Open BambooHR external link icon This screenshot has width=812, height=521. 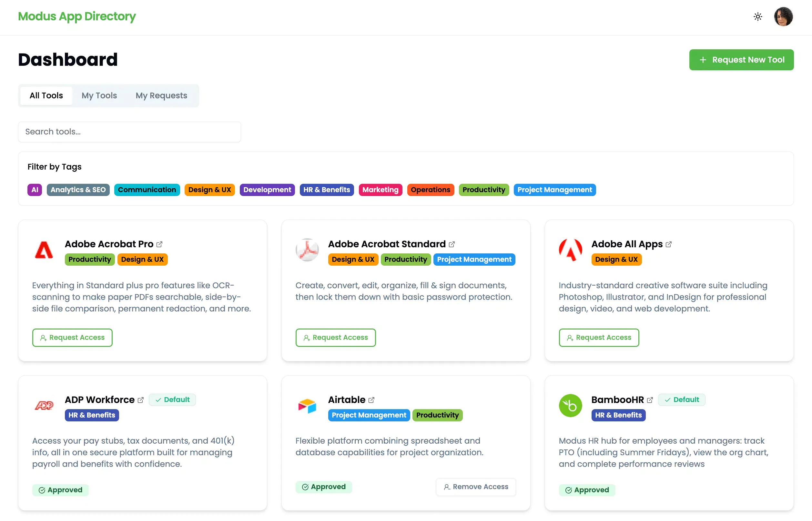tap(649, 400)
